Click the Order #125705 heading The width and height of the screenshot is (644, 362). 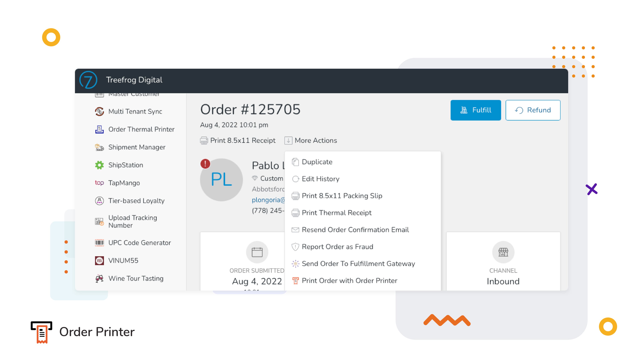pos(250,109)
